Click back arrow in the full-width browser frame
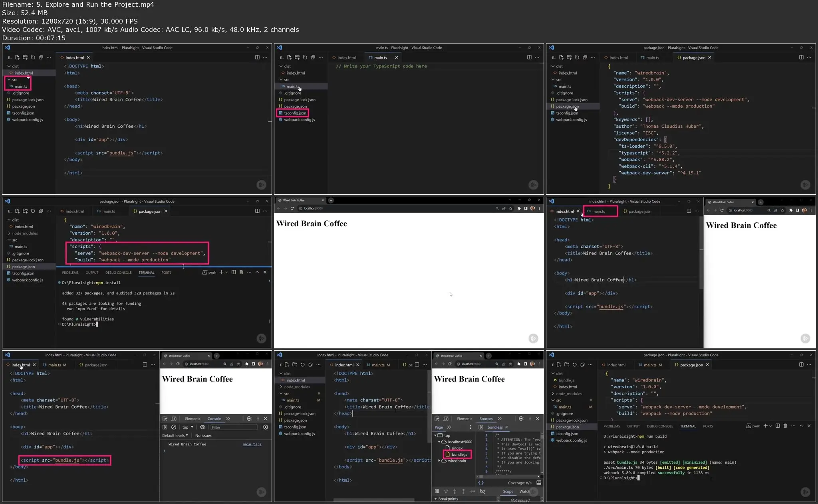 coord(279,208)
